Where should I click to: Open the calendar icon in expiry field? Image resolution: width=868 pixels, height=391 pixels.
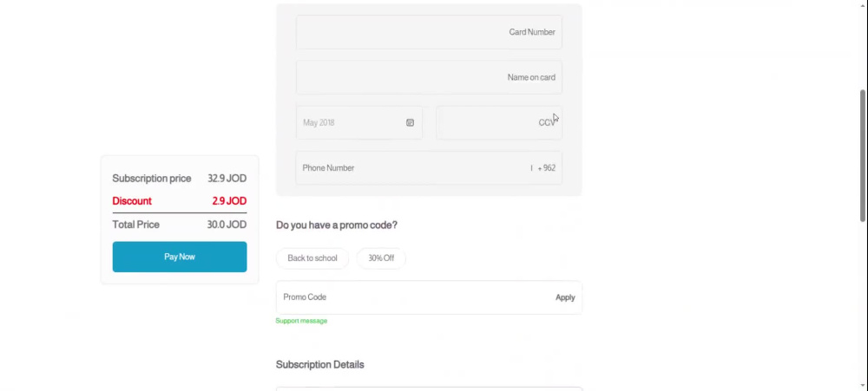[410, 123]
